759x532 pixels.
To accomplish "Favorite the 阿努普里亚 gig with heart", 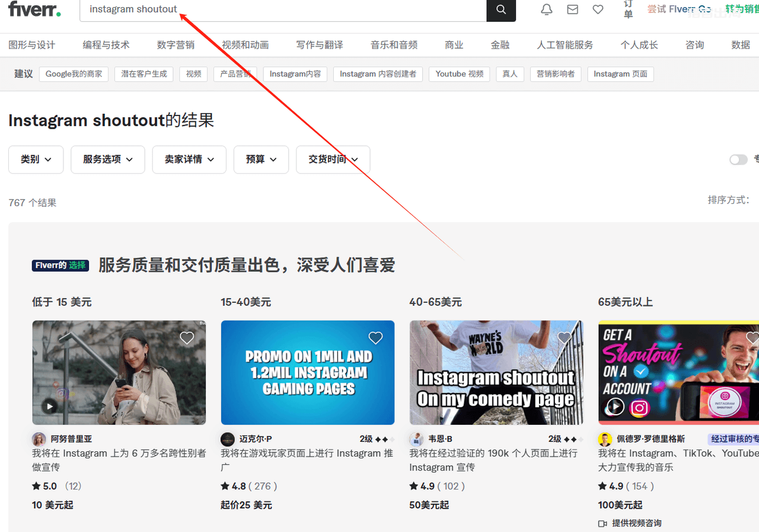I will point(187,338).
